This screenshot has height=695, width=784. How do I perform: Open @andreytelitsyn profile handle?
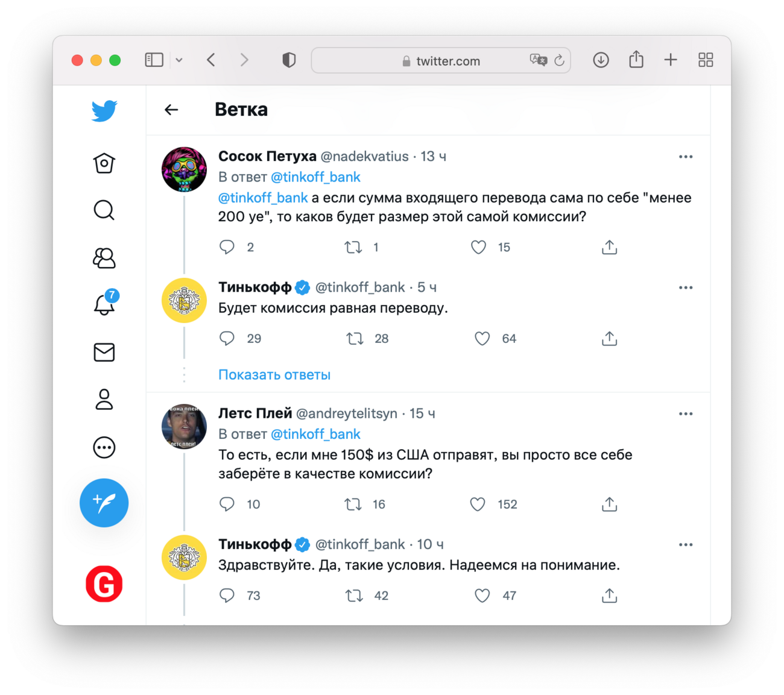[347, 414]
